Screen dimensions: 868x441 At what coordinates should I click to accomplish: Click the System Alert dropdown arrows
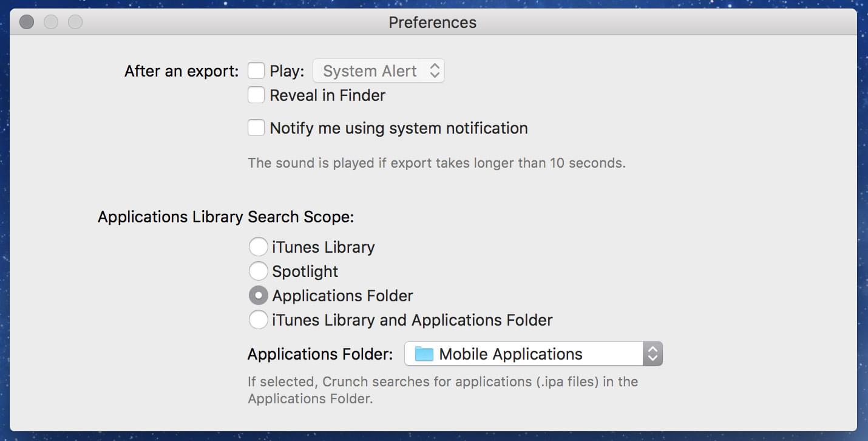[x=435, y=71]
